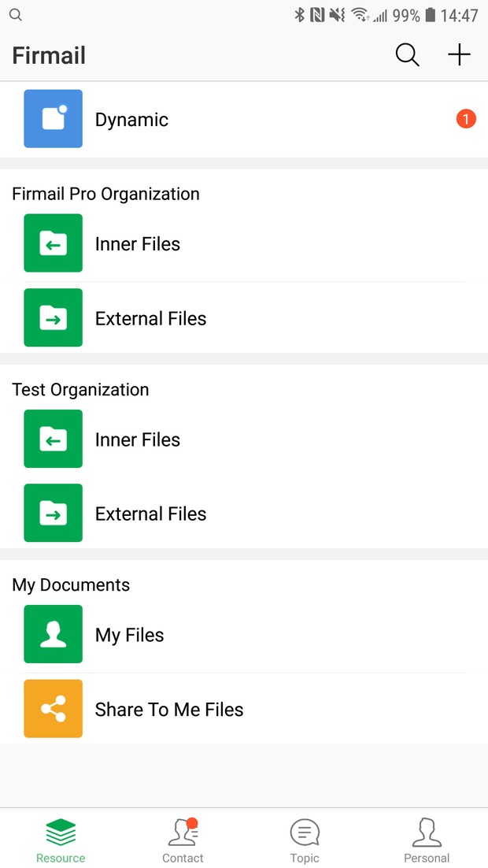Tap the red notification badge on Dynamic
488x868 pixels.
466,118
